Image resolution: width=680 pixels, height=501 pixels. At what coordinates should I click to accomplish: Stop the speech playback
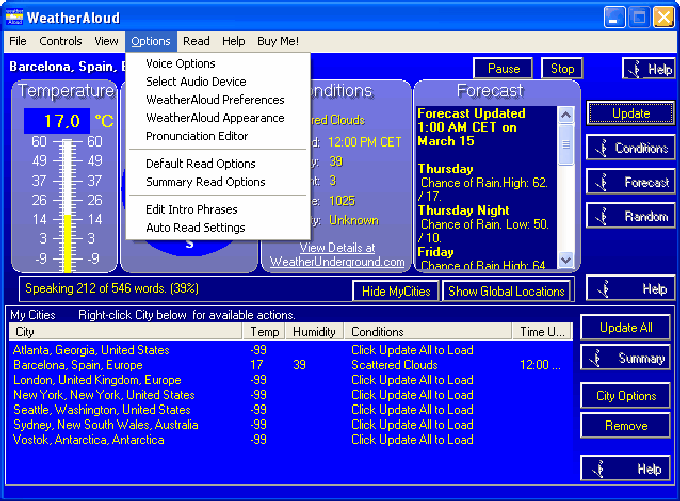[562, 69]
